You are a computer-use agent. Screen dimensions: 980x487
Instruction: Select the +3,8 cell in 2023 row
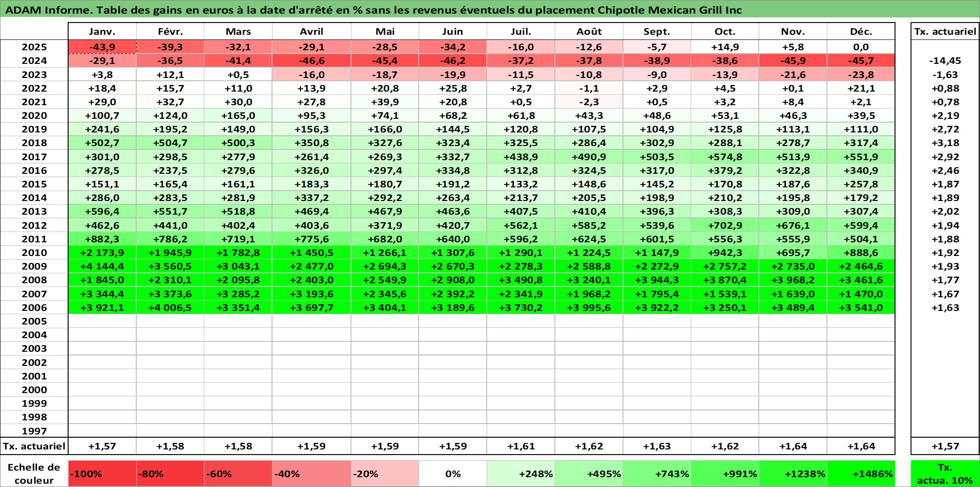[102, 75]
